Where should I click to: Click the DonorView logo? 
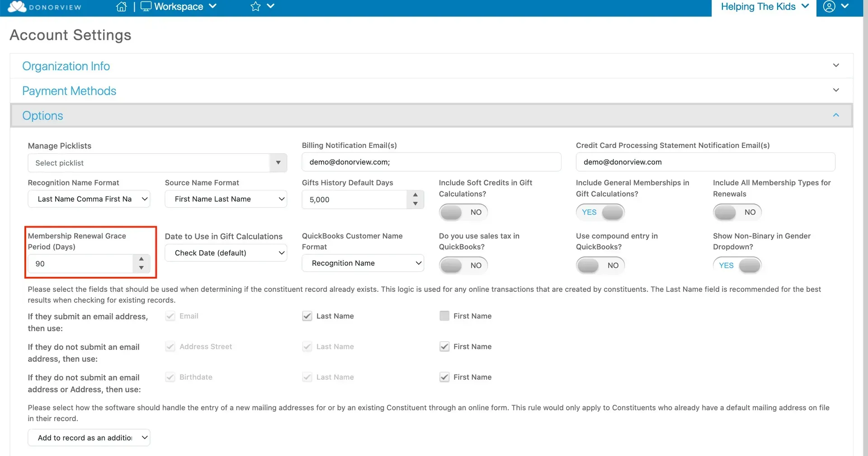coord(44,7)
